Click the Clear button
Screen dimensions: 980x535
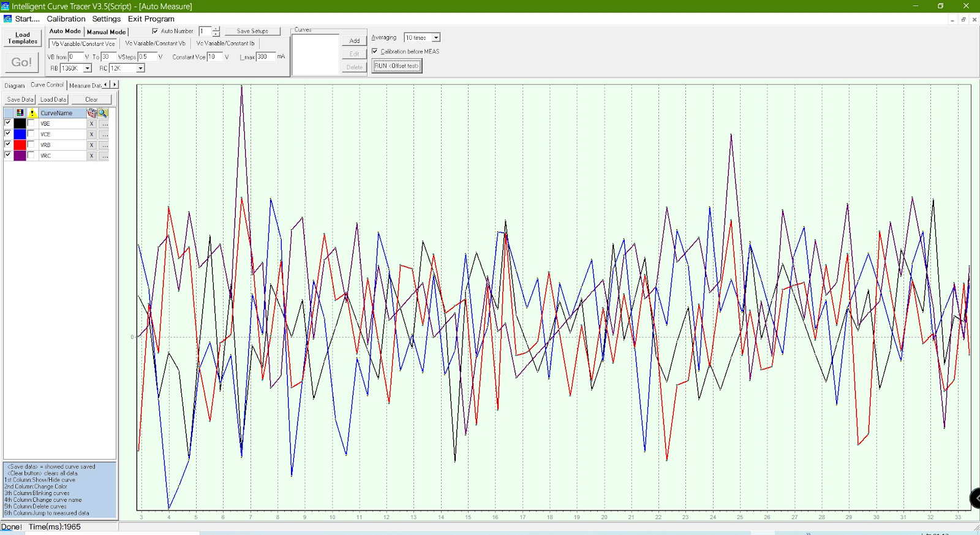[x=91, y=99]
